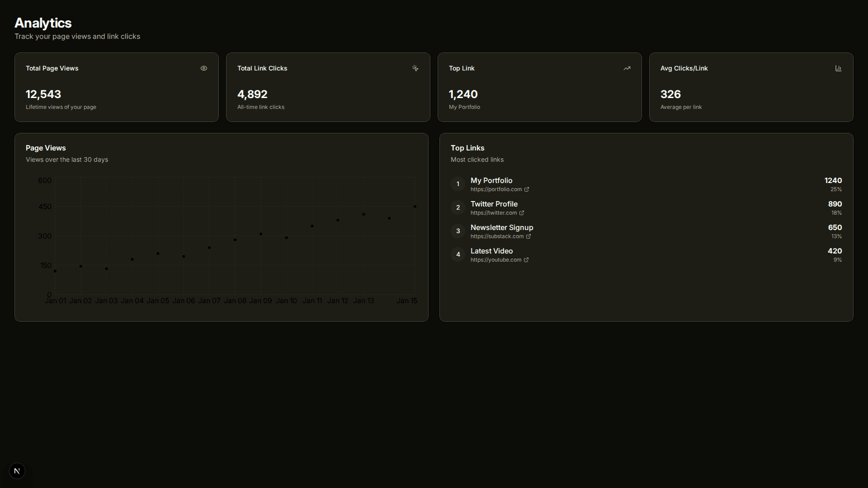
Task: Click the trending-up icon on Top Link card
Action: pos(627,68)
